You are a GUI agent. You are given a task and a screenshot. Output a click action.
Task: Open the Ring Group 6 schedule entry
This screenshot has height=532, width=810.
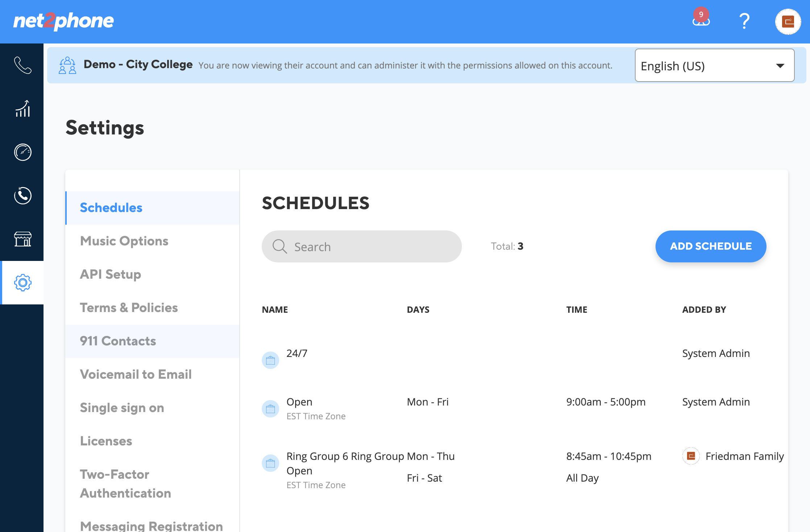(x=523, y=470)
